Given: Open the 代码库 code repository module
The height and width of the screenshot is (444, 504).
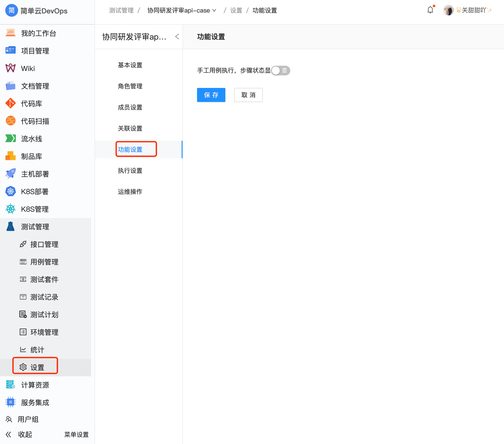Looking at the screenshot, I should click(32, 103).
